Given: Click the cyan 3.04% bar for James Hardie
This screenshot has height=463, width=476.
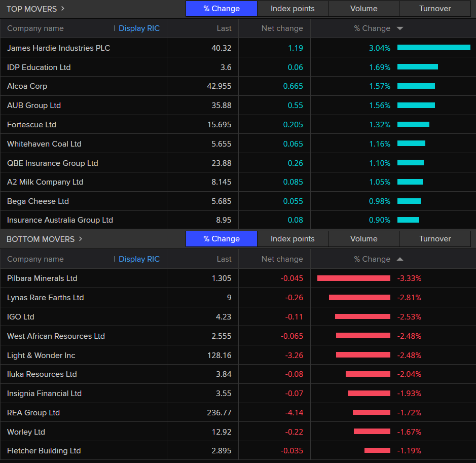Looking at the screenshot, I should 434,47.
